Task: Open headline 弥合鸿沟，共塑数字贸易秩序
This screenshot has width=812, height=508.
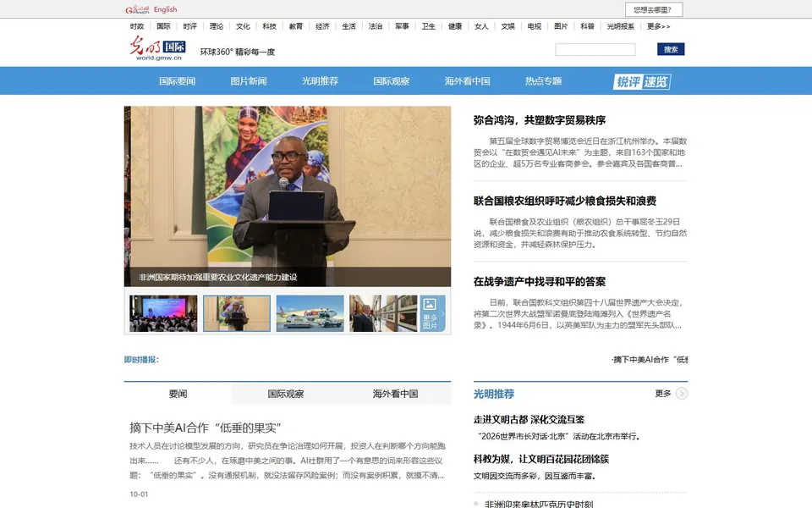Action: (539, 120)
